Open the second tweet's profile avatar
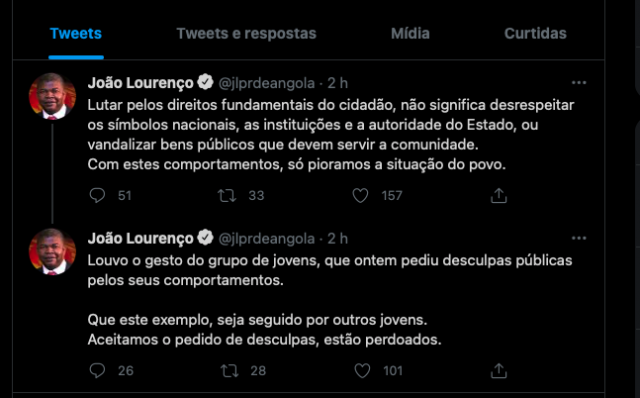This screenshot has height=398, width=640. 52,252
